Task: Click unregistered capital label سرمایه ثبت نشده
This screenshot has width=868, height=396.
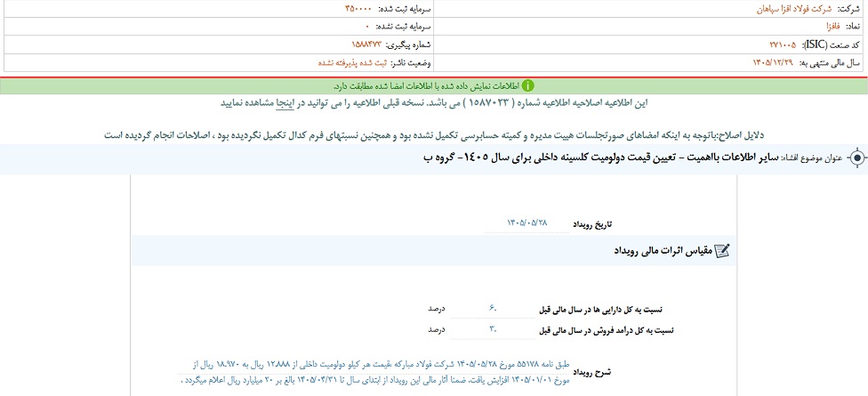Action: coord(405,27)
